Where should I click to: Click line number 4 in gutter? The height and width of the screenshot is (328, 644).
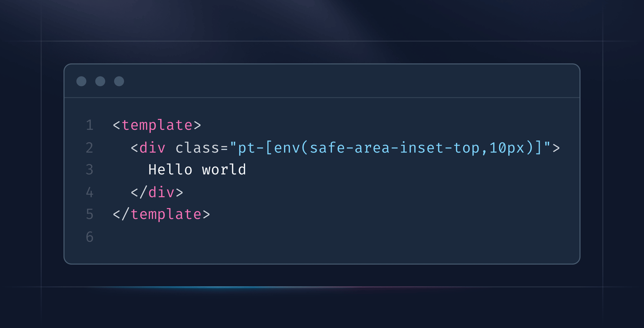90,192
